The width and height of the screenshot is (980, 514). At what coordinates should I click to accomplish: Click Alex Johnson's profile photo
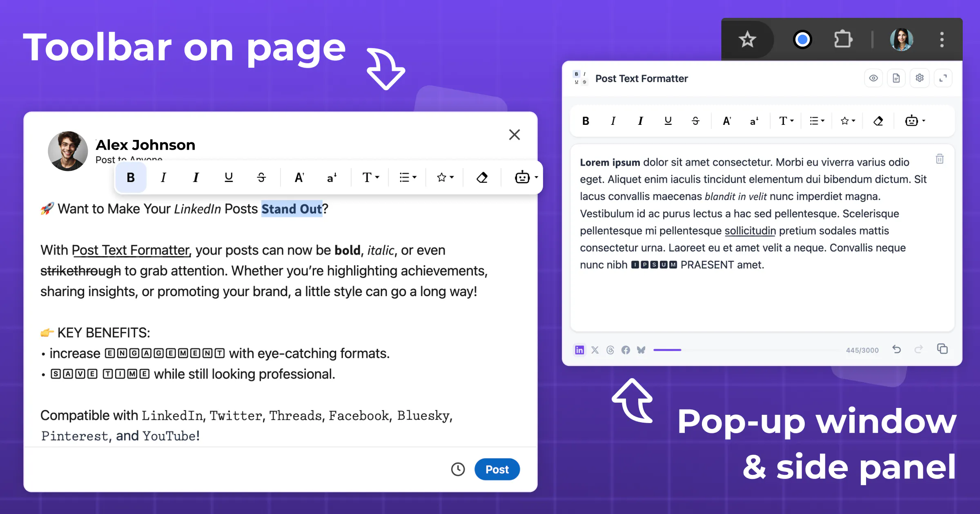(68, 151)
